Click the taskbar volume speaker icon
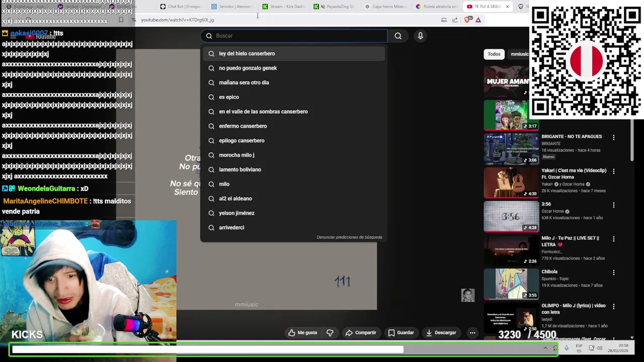The height and width of the screenshot is (362, 644). point(599,348)
